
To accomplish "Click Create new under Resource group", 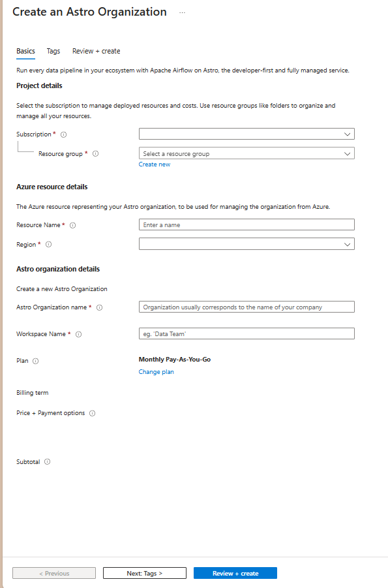I will pos(154,164).
